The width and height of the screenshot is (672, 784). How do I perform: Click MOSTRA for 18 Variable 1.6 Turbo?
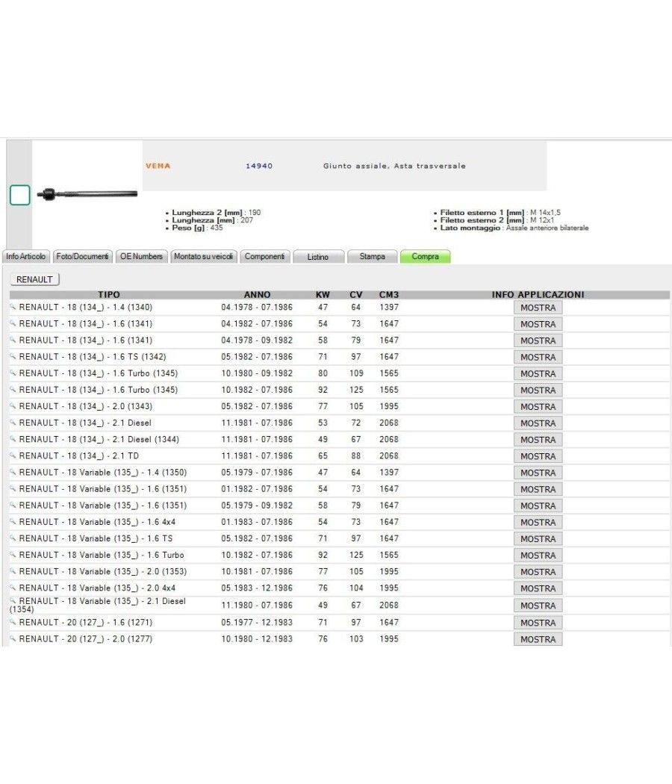538,555
